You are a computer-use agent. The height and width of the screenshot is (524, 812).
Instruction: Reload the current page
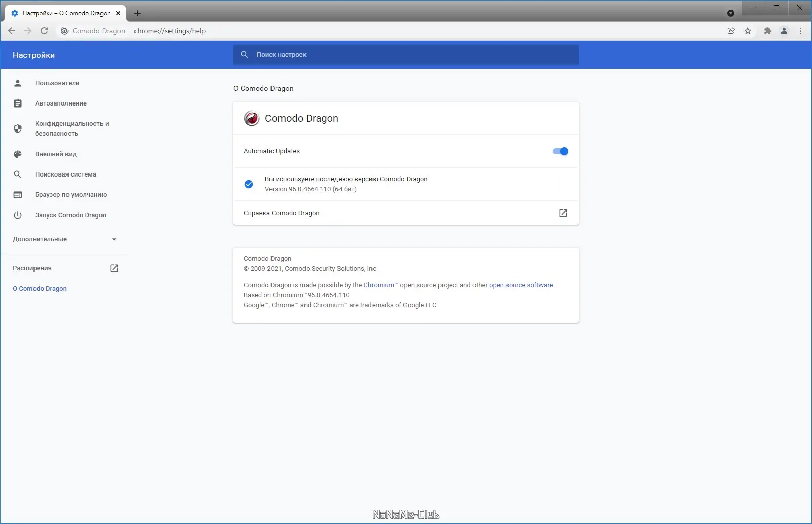click(x=44, y=31)
